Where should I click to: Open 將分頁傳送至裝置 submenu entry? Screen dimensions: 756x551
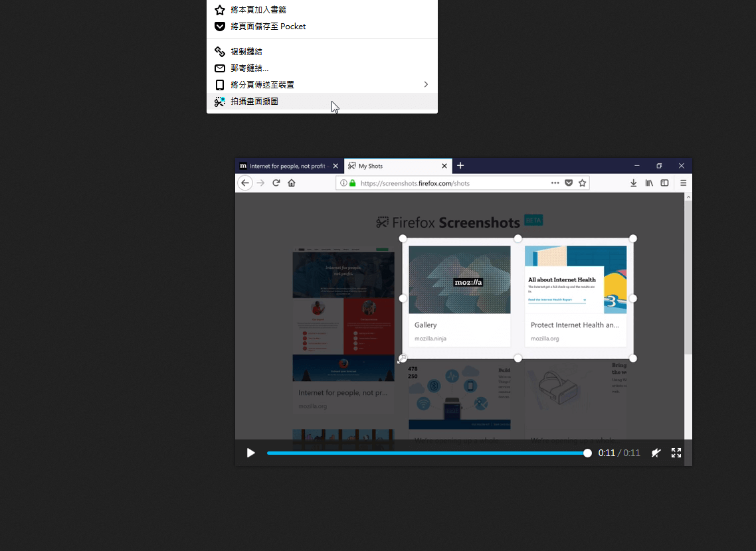tap(322, 85)
